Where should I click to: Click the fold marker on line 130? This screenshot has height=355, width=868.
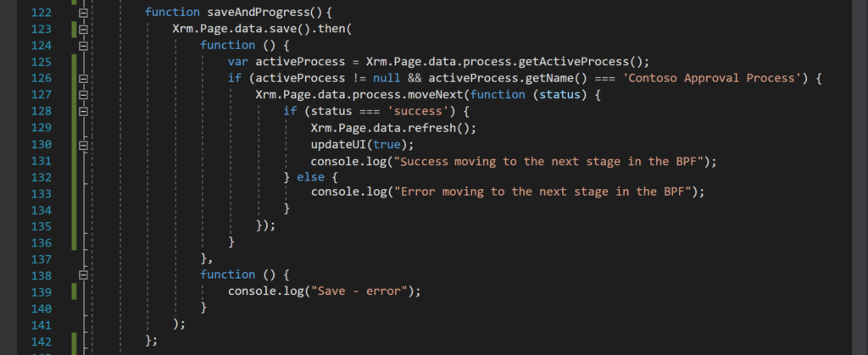click(x=83, y=144)
